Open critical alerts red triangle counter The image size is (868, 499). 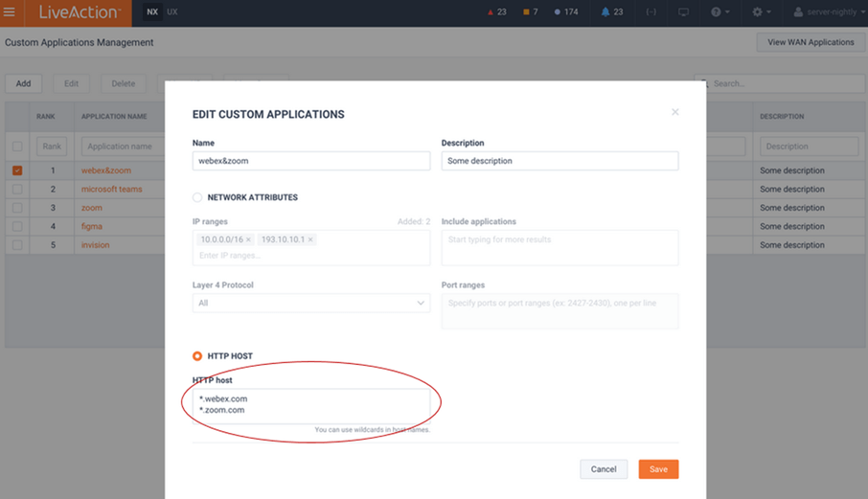pos(496,11)
